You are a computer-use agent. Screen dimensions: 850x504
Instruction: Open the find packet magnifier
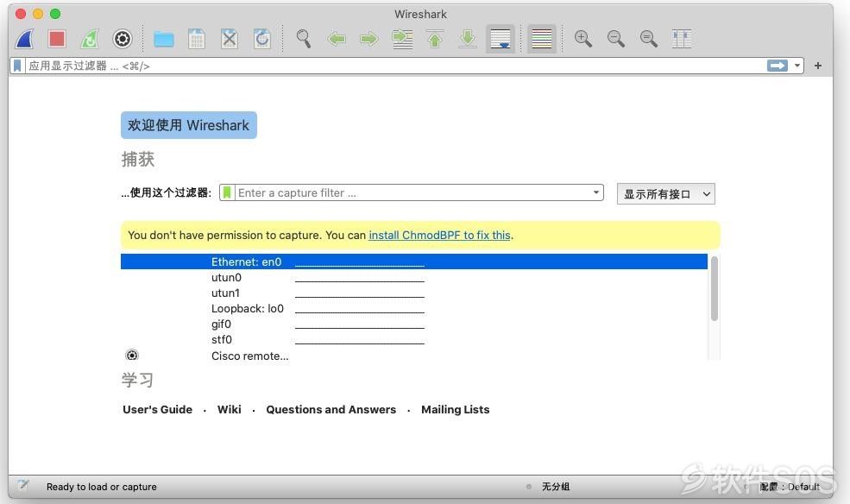click(304, 39)
